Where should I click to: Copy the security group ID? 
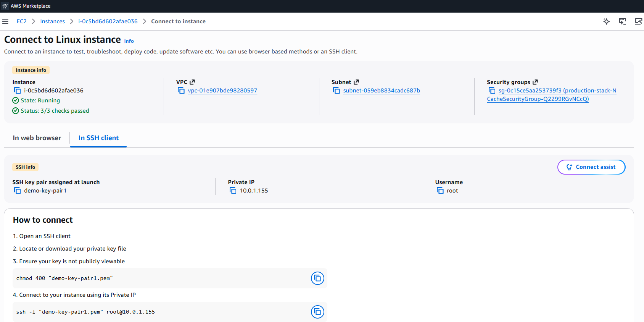point(492,91)
